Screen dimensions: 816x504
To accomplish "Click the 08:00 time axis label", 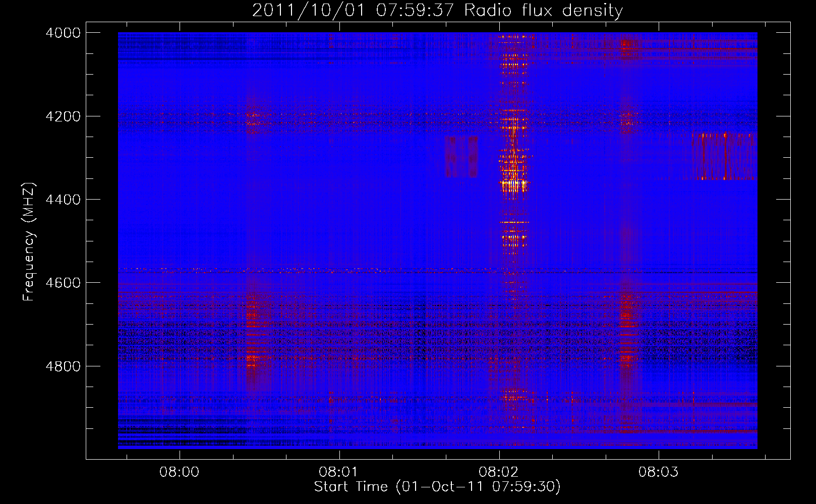I will coord(180,472).
